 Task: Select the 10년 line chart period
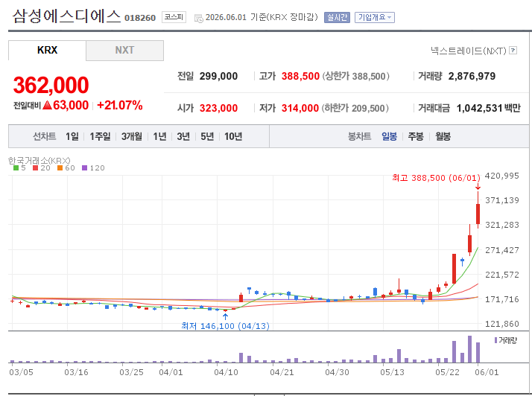233,136
